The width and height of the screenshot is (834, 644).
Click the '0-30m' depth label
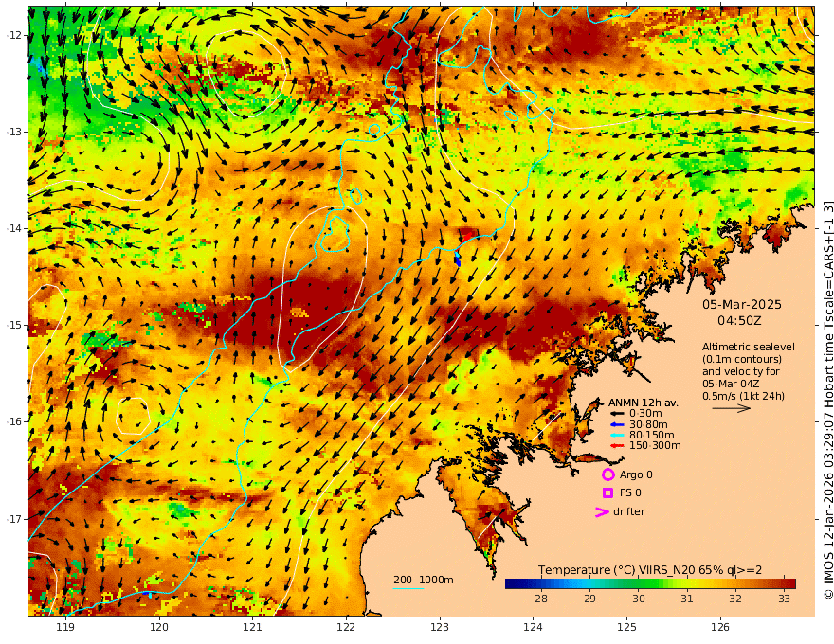pyautogui.click(x=645, y=414)
